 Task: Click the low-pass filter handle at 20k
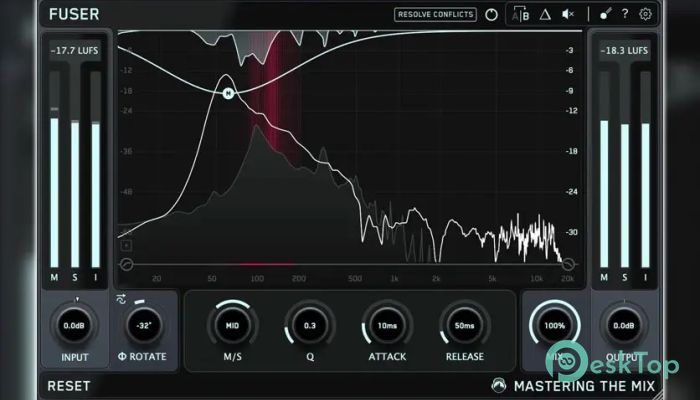coord(568,264)
